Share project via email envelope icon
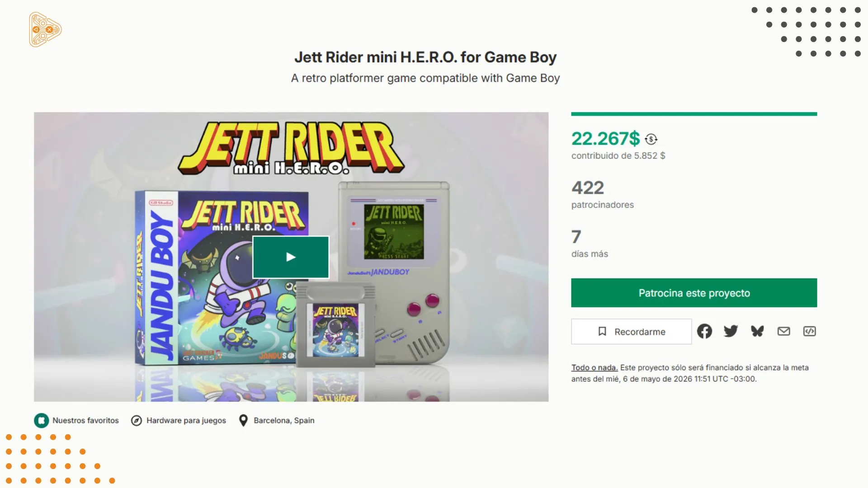 [x=783, y=331]
